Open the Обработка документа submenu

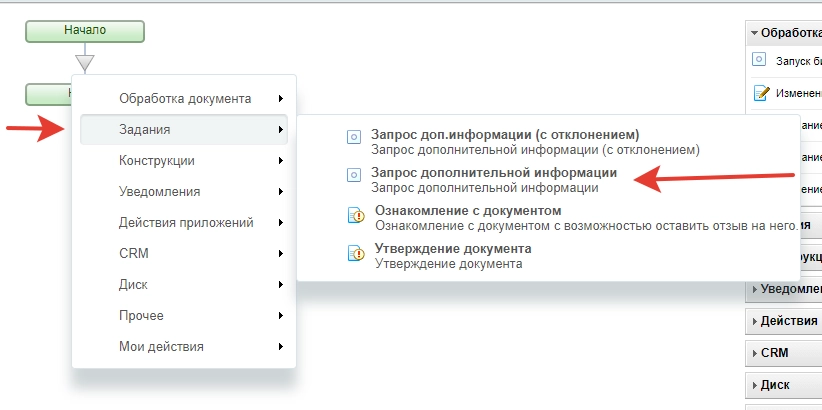[184, 99]
